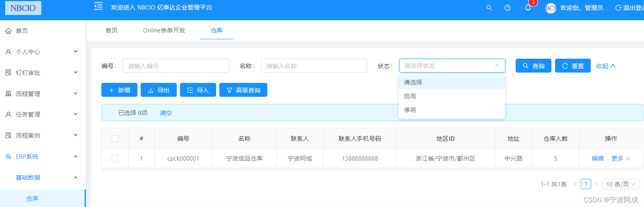Switch to the 仓库 tab
The image size is (644, 207).
point(217,31)
